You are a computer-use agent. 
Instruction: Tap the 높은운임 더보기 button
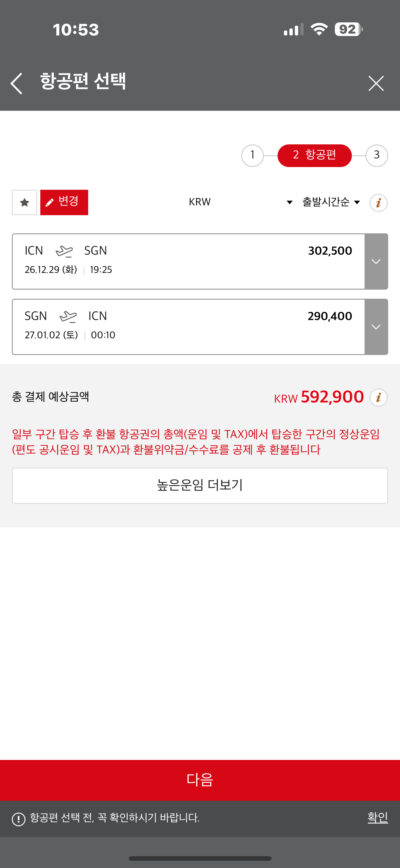pos(200,485)
